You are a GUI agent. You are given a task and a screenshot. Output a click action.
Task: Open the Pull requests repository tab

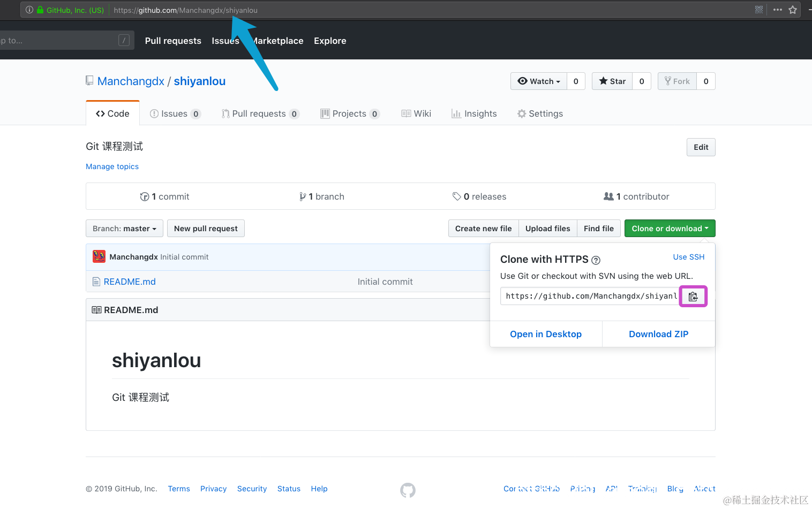coord(260,113)
